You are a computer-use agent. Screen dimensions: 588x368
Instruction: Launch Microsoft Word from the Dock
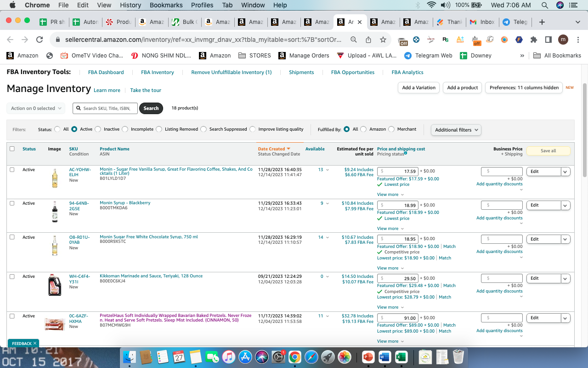(385, 356)
